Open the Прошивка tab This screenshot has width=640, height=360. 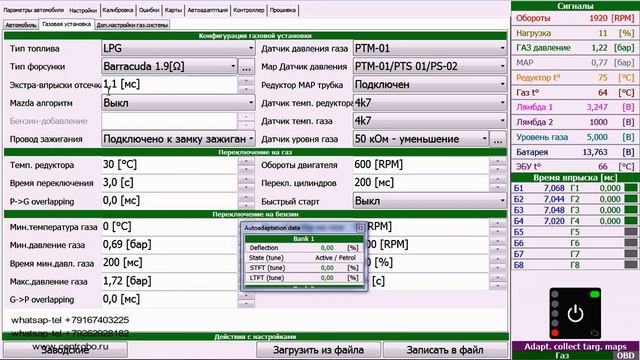coord(282,10)
